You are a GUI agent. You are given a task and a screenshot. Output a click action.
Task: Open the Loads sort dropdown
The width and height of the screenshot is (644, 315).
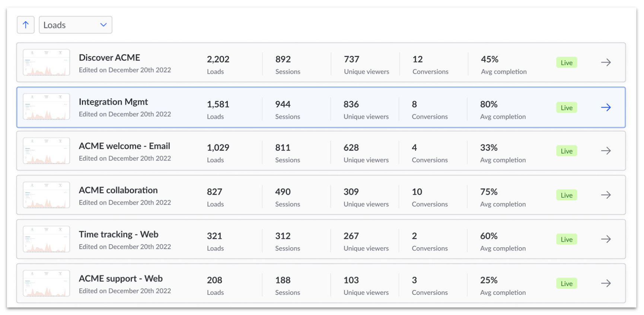pos(75,25)
